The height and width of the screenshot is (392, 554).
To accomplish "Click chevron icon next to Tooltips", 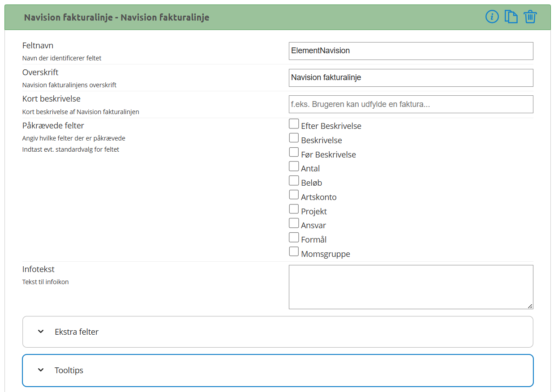I will (41, 370).
